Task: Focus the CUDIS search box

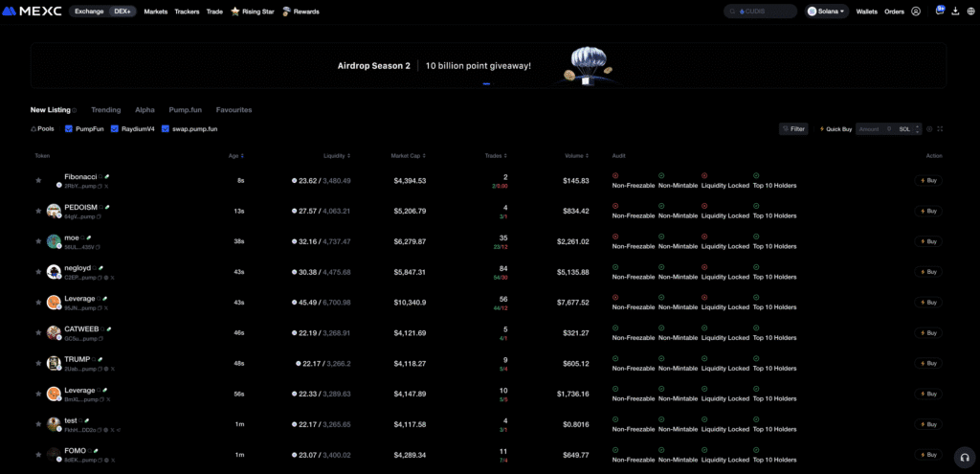Action: 760,11
